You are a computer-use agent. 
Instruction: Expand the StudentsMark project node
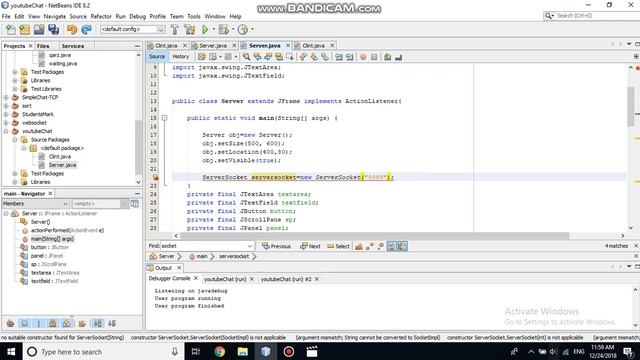(6, 114)
